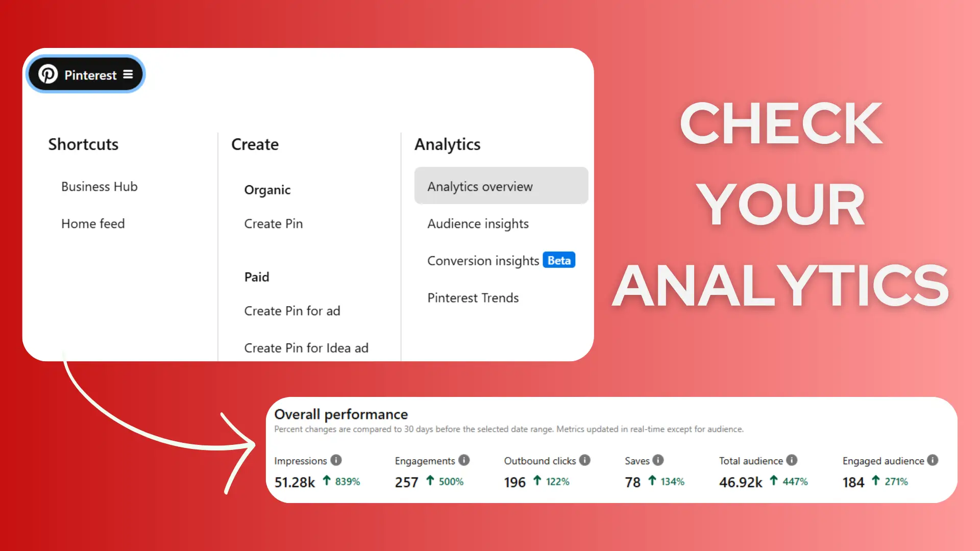This screenshot has height=551, width=980.
Task: Toggle the Paid section options
Action: click(x=256, y=277)
